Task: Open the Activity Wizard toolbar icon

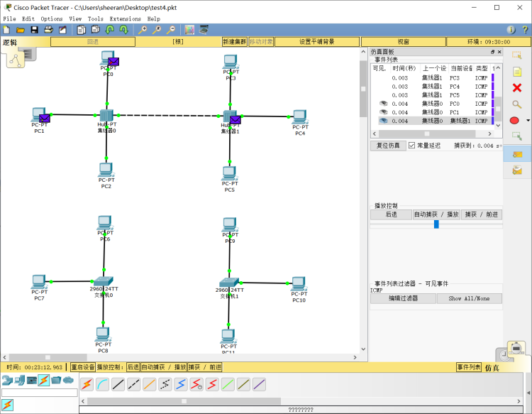Action: (62, 30)
